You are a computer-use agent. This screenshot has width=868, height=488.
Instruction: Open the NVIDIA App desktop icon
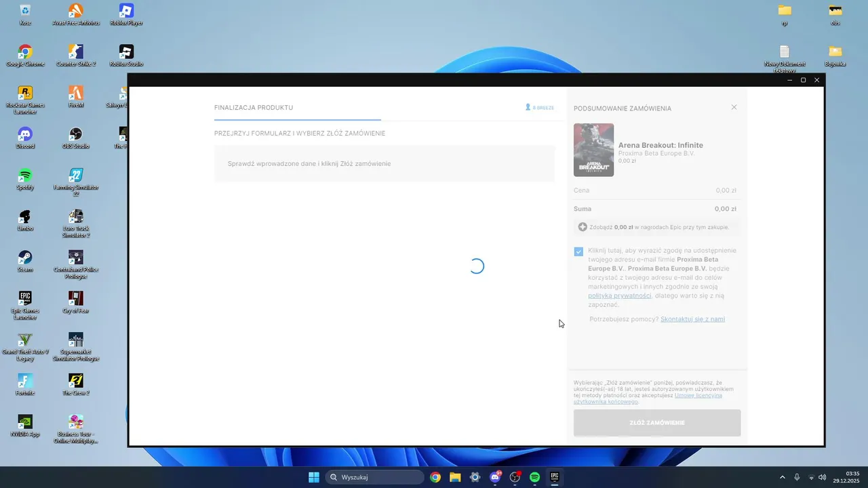(25, 426)
